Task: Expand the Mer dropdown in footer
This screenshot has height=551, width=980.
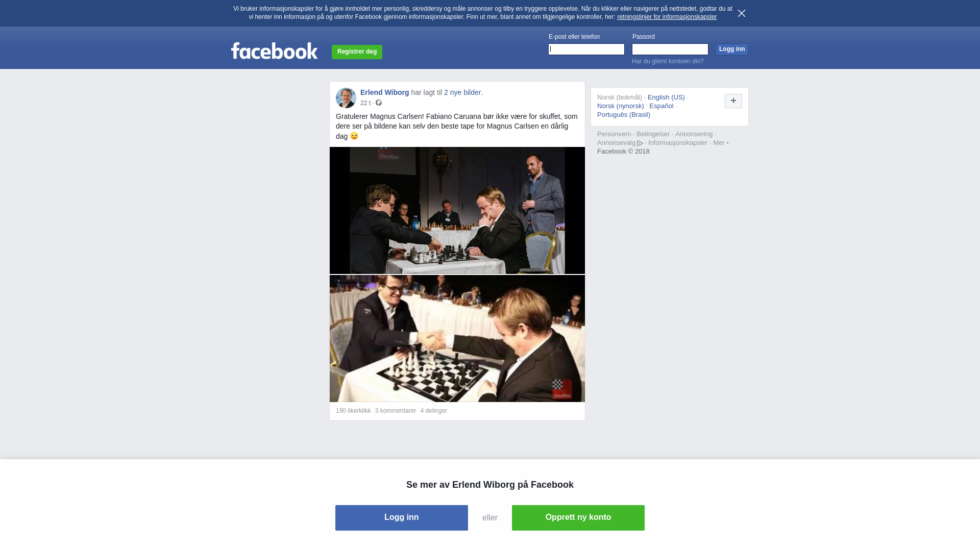Action: tap(721, 143)
